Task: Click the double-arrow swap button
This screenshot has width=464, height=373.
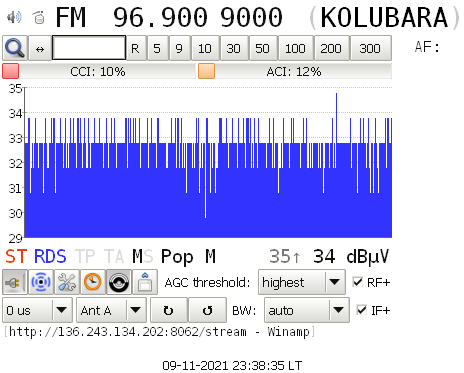Action: pos(40,48)
